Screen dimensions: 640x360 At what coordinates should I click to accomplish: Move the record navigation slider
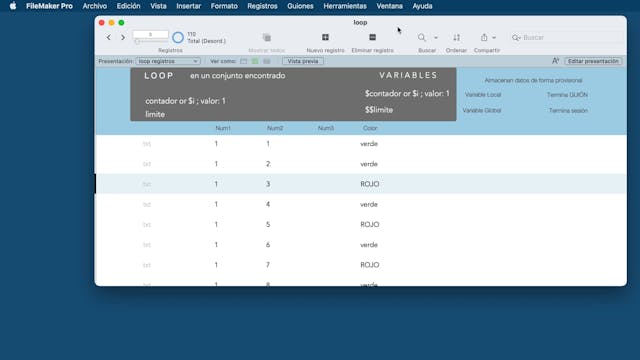(x=138, y=42)
